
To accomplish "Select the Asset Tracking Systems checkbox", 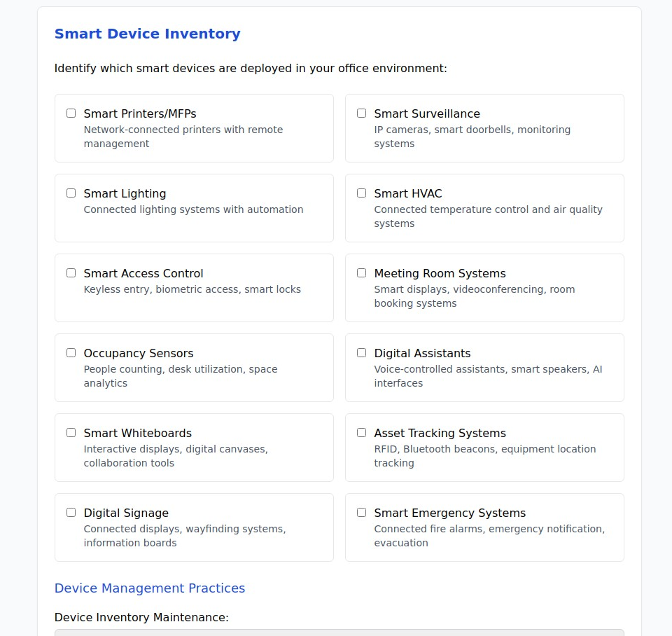I will pyautogui.click(x=362, y=433).
